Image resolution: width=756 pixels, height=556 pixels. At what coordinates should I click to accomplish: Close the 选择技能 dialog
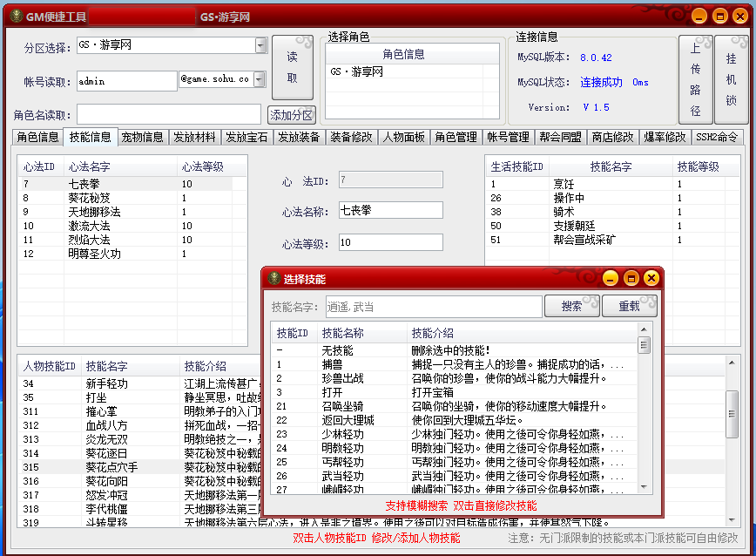tap(651, 278)
